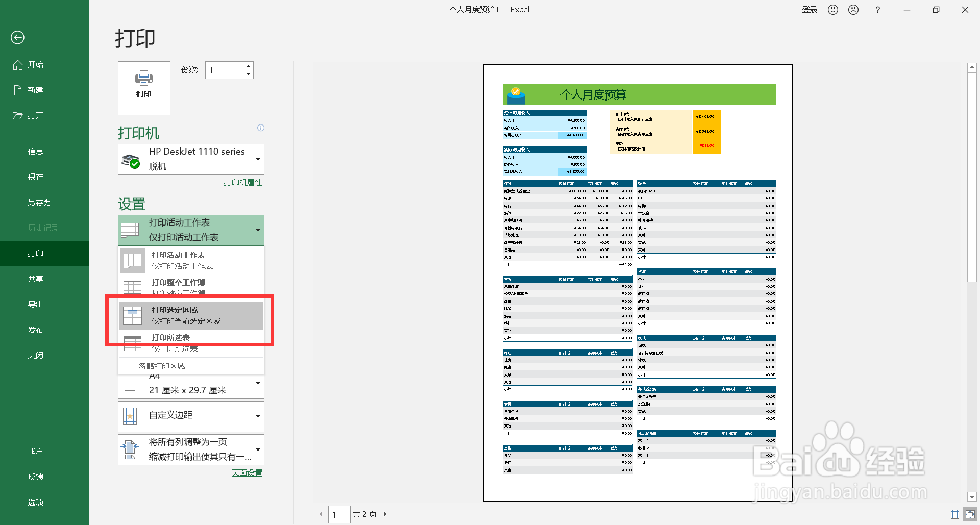This screenshot has height=525, width=980.
Task: Go to previous preview page arrow
Action: point(321,514)
